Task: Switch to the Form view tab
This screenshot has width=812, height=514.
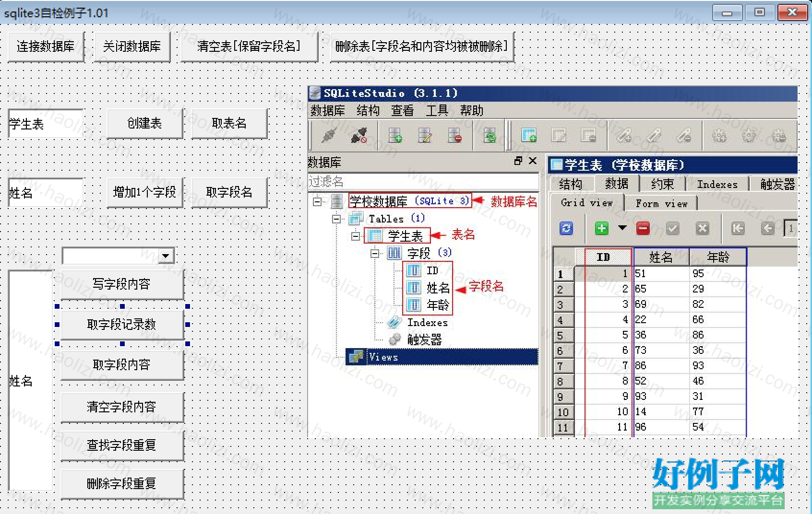Action: (x=661, y=203)
